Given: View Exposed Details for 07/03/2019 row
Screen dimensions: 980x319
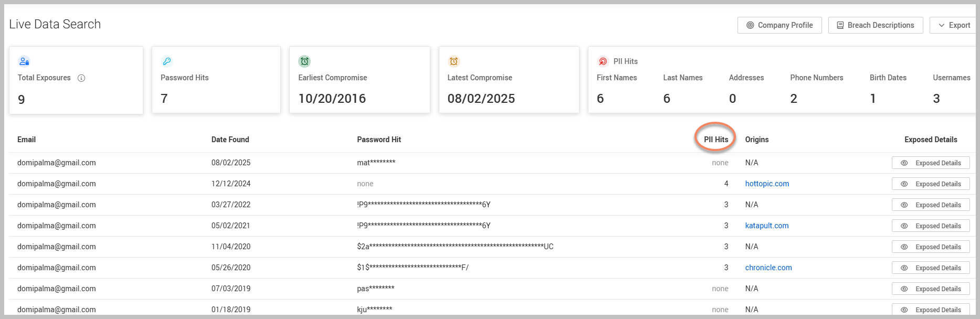Looking at the screenshot, I should [930, 289].
